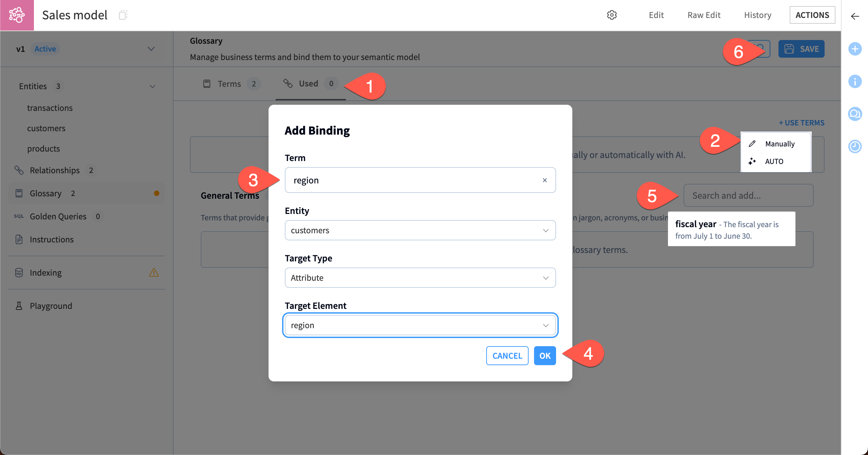Click the settings gear icon

click(x=612, y=15)
